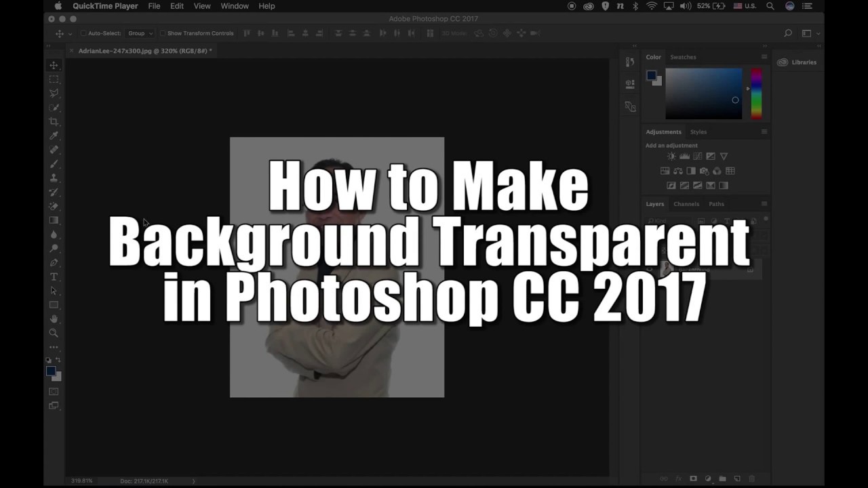Select the History Brush tool
Image resolution: width=868 pixels, height=488 pixels.
coord(54,192)
